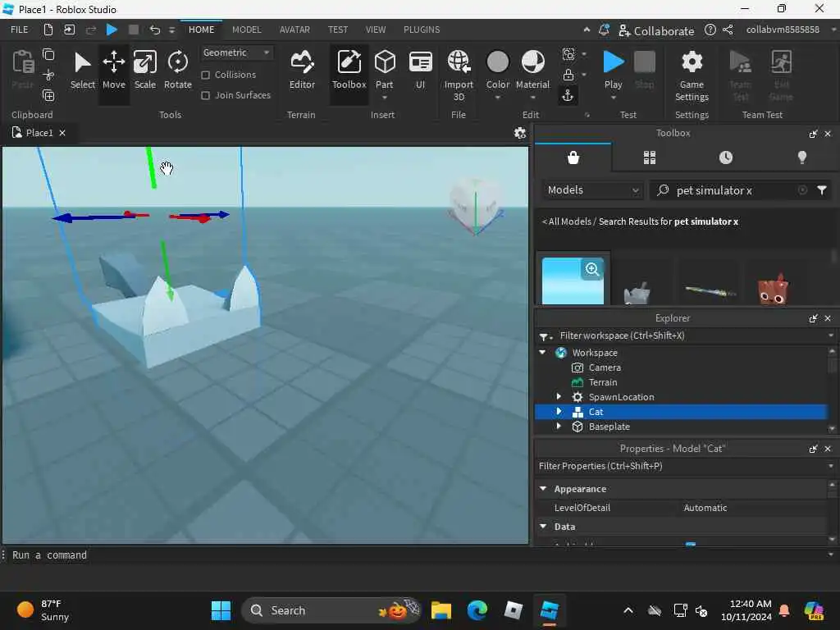Open the Material picker
Image resolution: width=840 pixels, height=630 pixels.
pos(532,64)
